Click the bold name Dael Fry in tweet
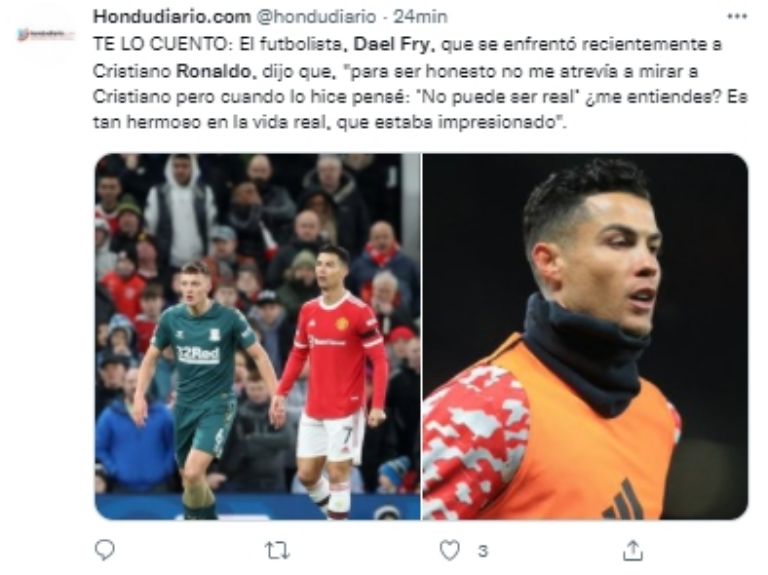 coord(393,45)
